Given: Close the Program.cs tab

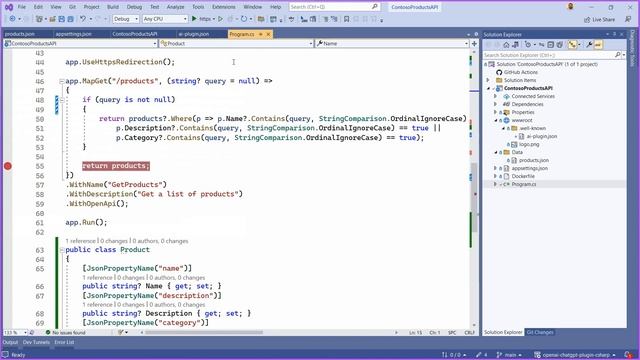Looking at the screenshot, I should click(268, 34).
